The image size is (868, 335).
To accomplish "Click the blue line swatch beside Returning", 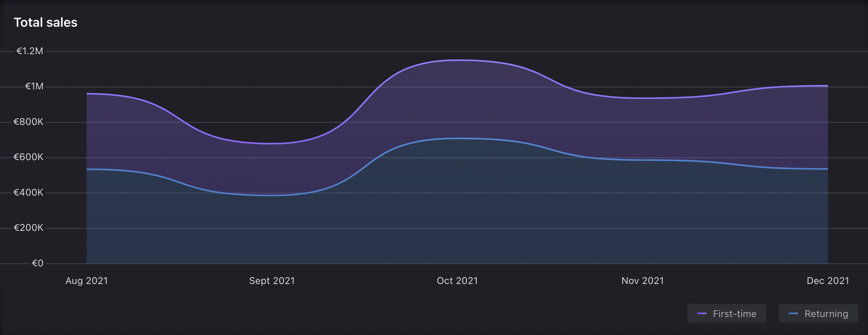I will coord(793,314).
